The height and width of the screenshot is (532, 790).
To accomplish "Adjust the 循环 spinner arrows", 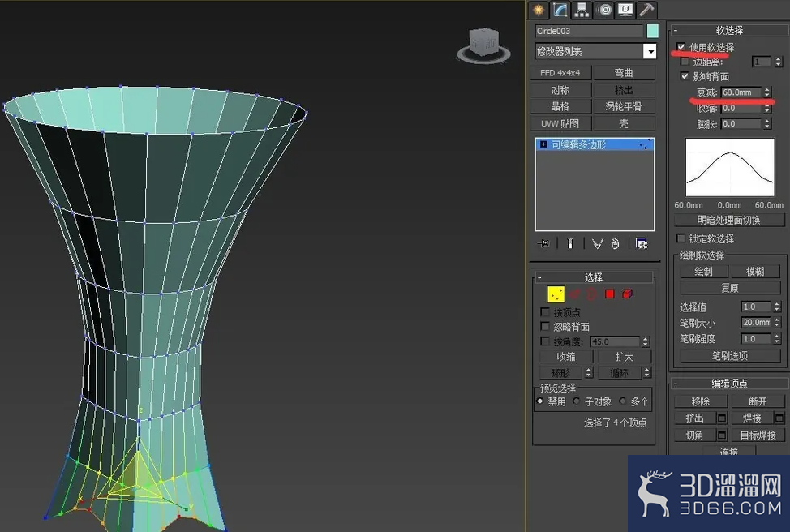I will coord(647,373).
